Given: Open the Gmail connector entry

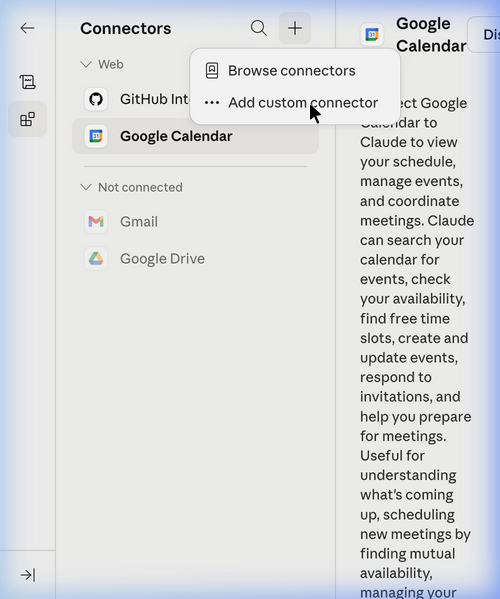Looking at the screenshot, I should (196, 222).
